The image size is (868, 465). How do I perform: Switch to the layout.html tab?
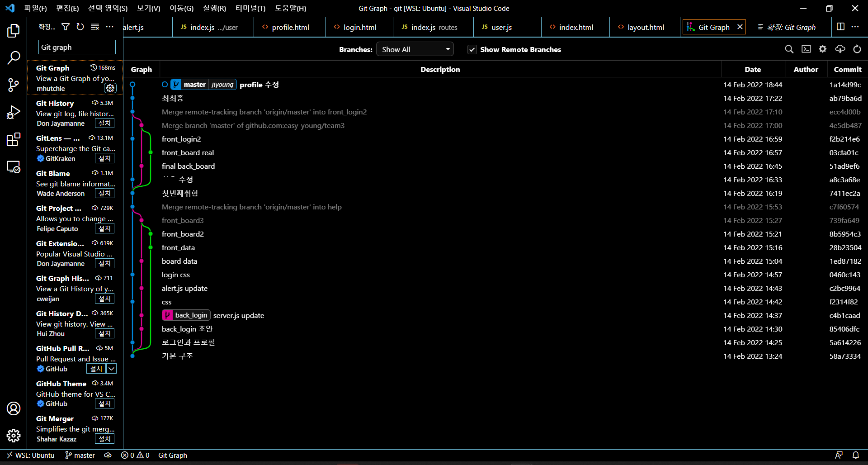pyautogui.click(x=645, y=27)
